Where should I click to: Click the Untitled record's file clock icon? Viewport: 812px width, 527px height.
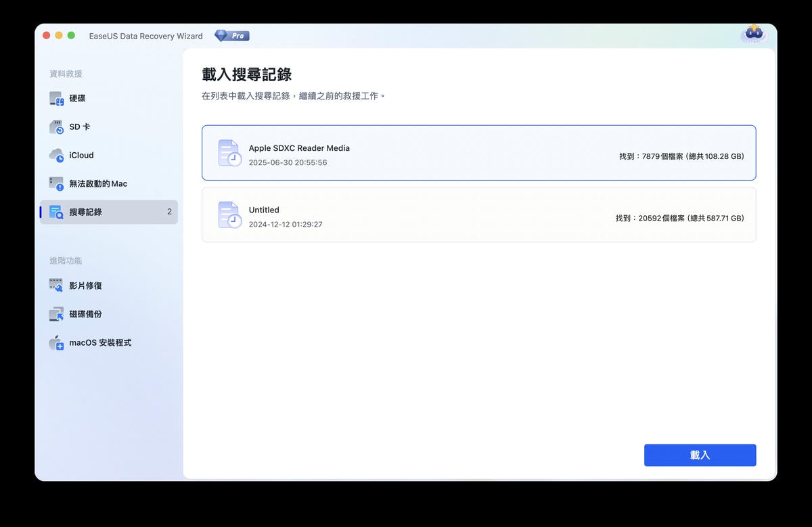point(229,215)
